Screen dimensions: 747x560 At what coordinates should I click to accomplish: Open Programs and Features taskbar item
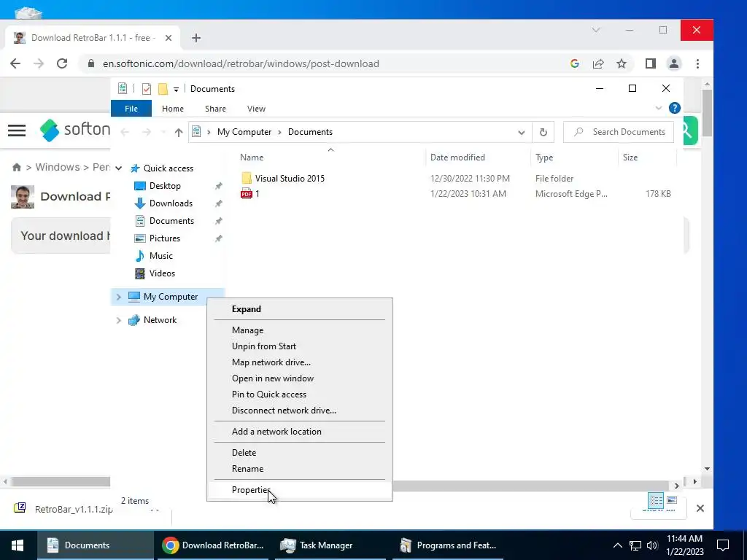click(448, 545)
